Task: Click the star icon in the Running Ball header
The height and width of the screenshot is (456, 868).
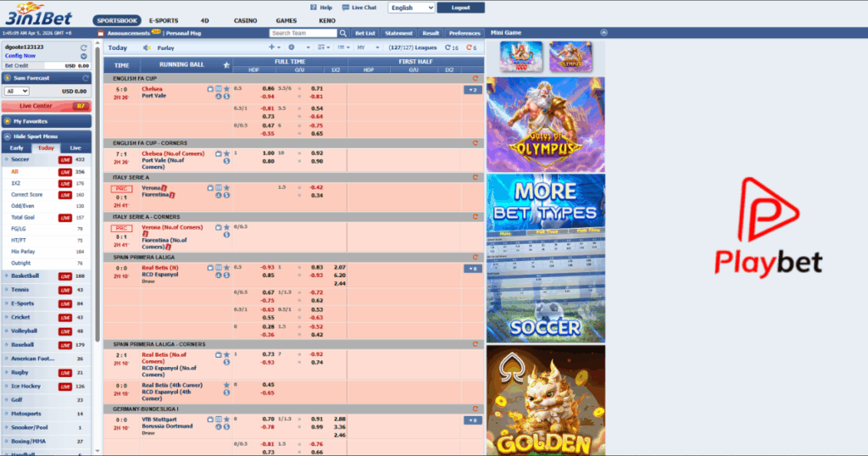Action: [x=225, y=64]
